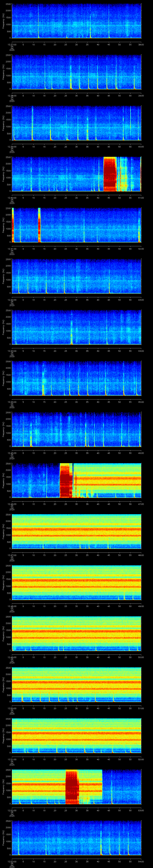Click the '2500' frequency tick of the 12:37:00 panel
Viewport: 153px width, 868px height.
point(8,4)
